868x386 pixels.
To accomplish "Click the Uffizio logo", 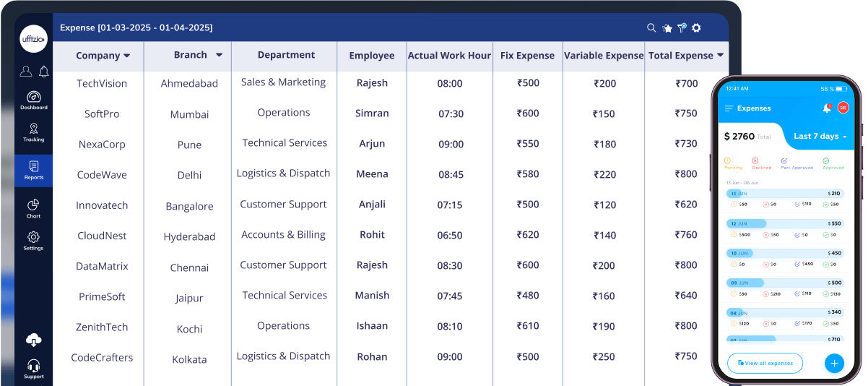I will (33, 39).
